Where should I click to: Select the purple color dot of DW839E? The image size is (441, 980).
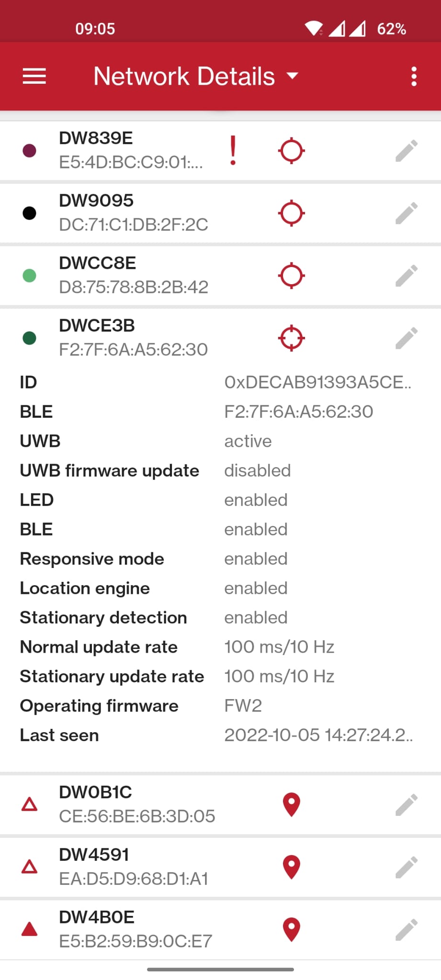[x=30, y=151]
